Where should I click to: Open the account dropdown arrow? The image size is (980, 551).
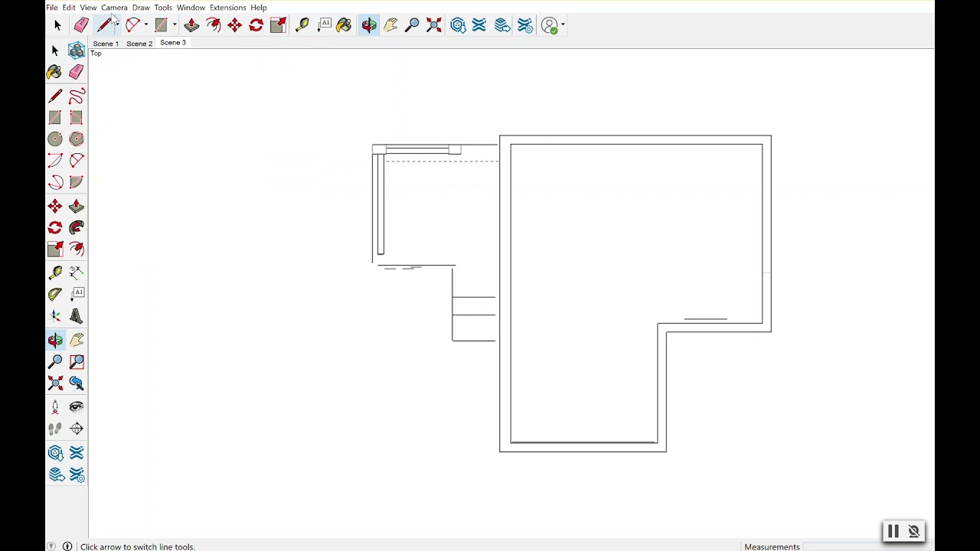tap(563, 25)
